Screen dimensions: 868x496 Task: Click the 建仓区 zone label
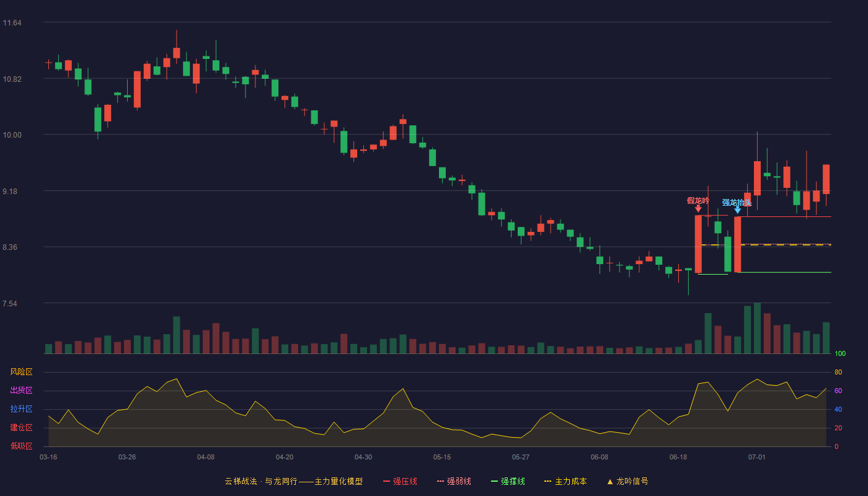point(22,428)
